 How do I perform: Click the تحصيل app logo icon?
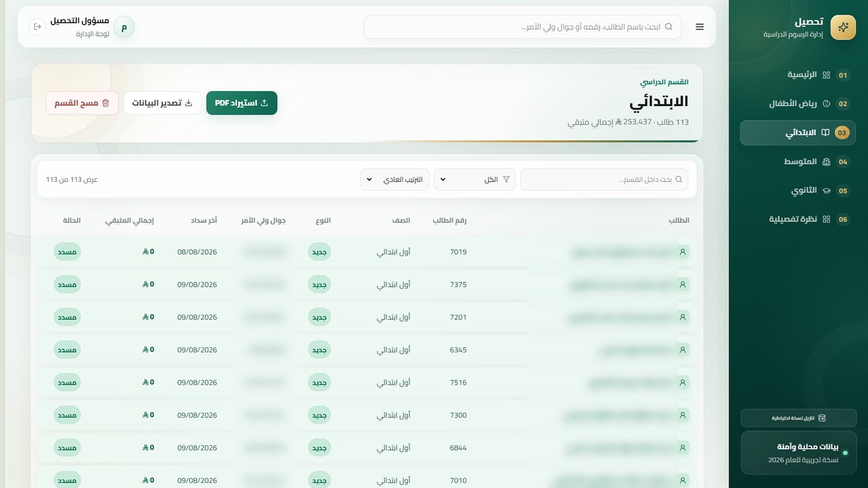(843, 27)
